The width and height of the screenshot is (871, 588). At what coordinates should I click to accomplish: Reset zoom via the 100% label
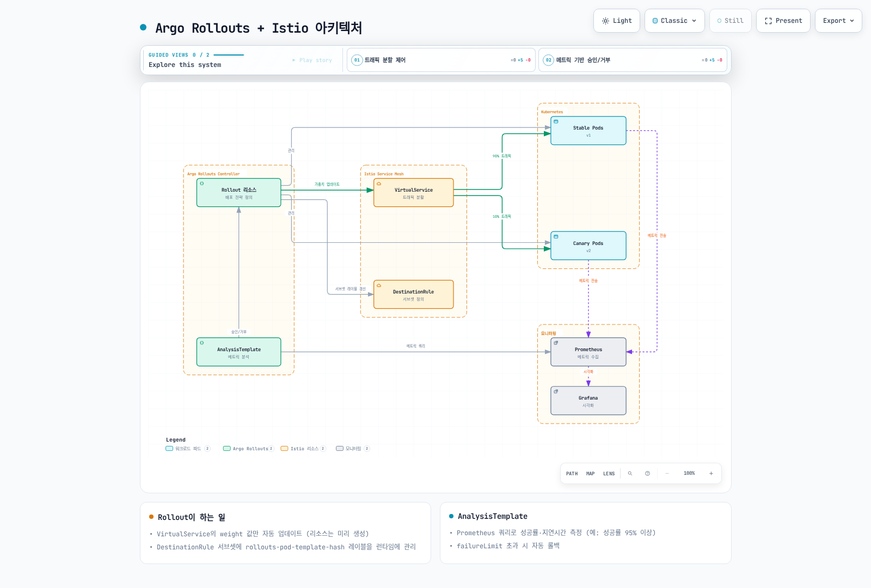(689, 474)
